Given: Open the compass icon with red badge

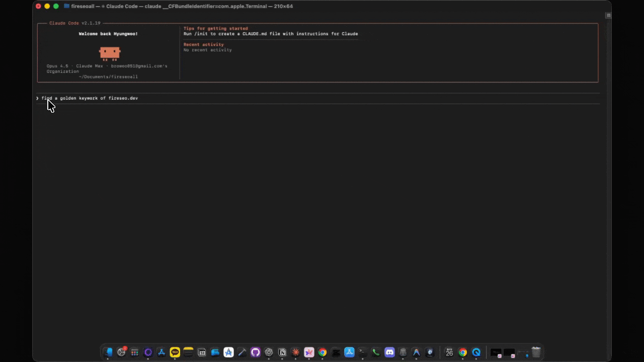Looking at the screenshot, I should coord(121,352).
